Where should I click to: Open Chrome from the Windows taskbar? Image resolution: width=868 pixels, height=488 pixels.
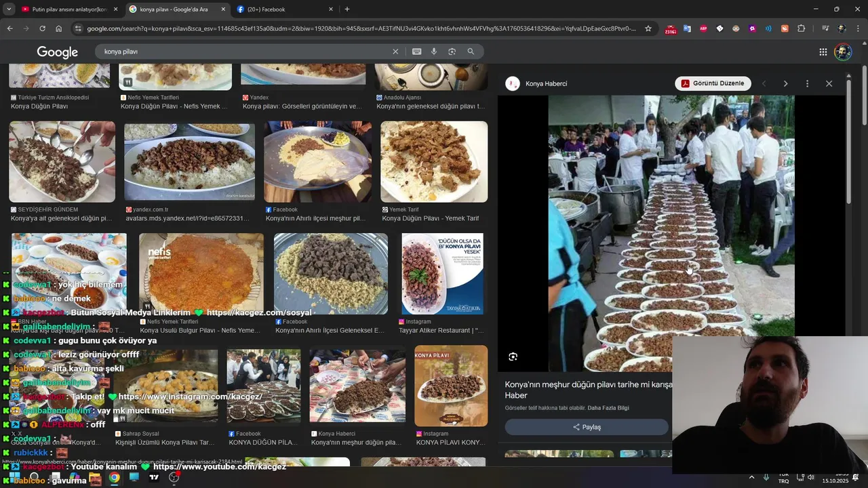tap(115, 478)
